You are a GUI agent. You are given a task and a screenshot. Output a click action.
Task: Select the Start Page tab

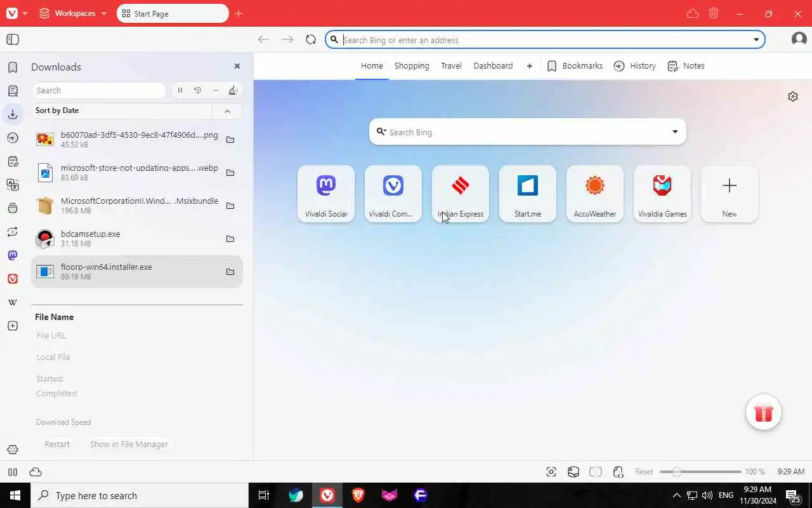click(x=172, y=13)
